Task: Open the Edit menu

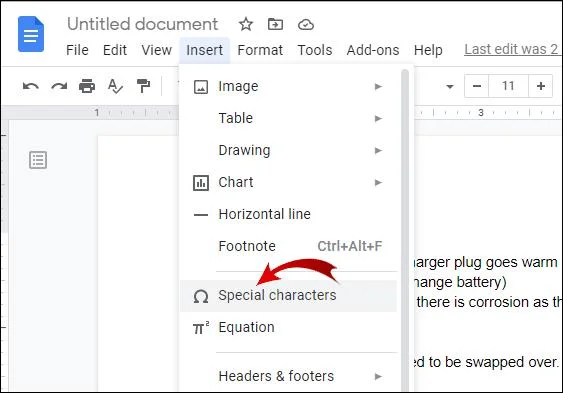Action: (x=115, y=50)
